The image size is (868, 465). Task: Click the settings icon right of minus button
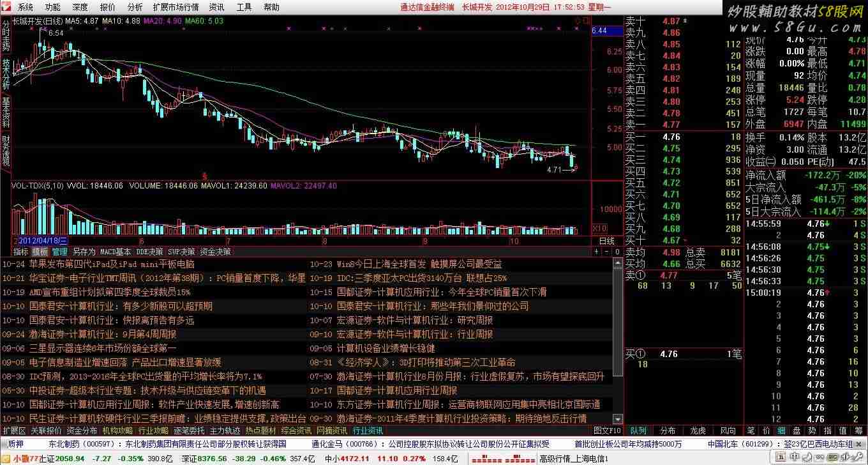point(617,252)
